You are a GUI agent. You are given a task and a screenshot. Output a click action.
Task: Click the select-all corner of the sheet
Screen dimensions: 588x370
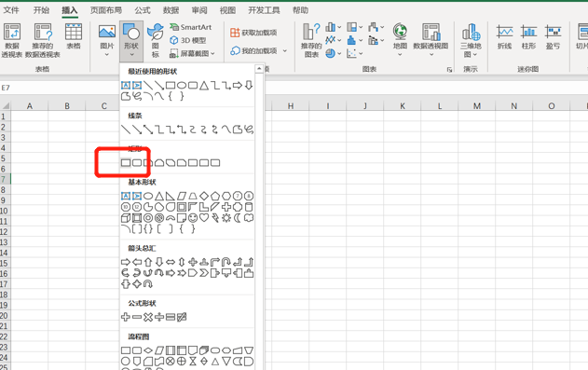click(x=6, y=105)
